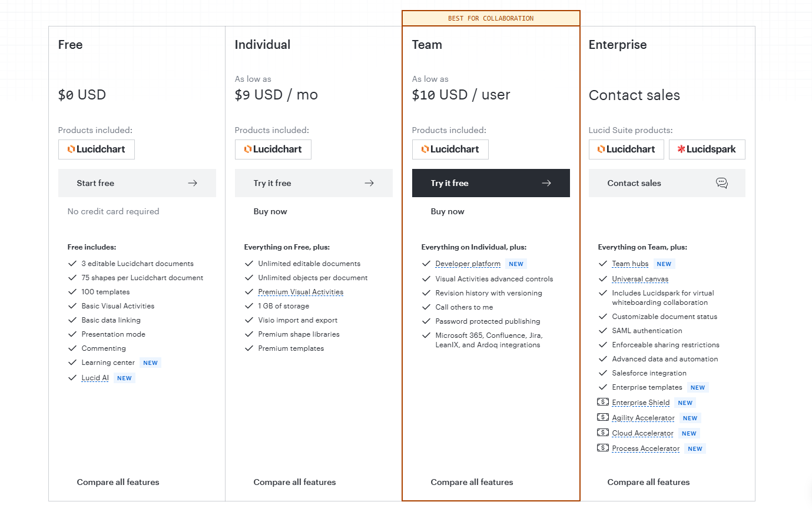Click SAML authentication text

pos(647,331)
